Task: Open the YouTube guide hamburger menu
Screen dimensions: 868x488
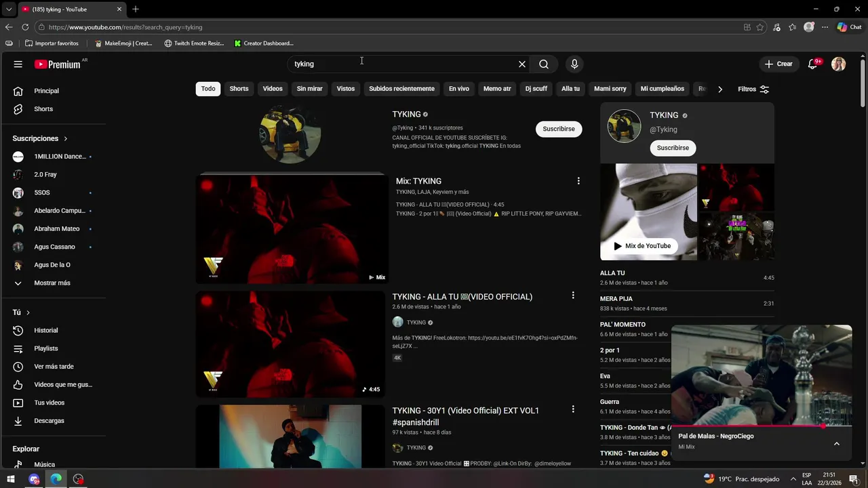Action: pyautogui.click(x=18, y=64)
